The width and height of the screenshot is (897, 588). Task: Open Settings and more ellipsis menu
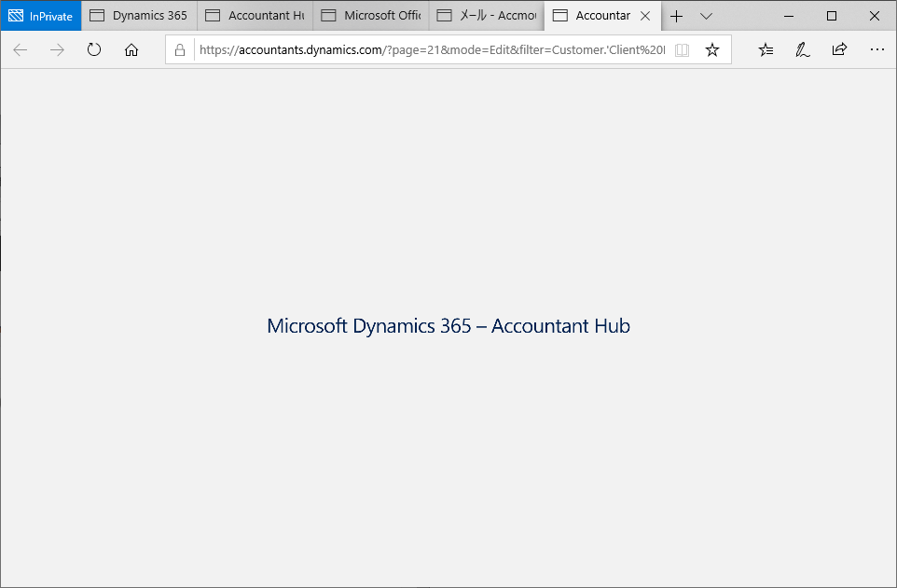(x=877, y=49)
